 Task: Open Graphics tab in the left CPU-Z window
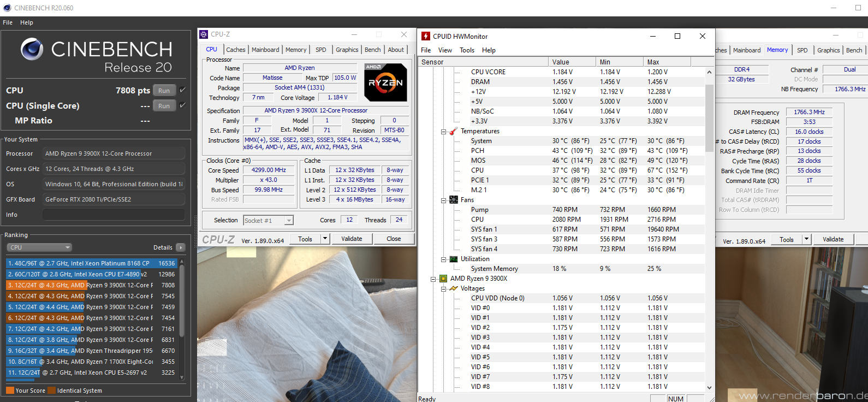tap(347, 50)
